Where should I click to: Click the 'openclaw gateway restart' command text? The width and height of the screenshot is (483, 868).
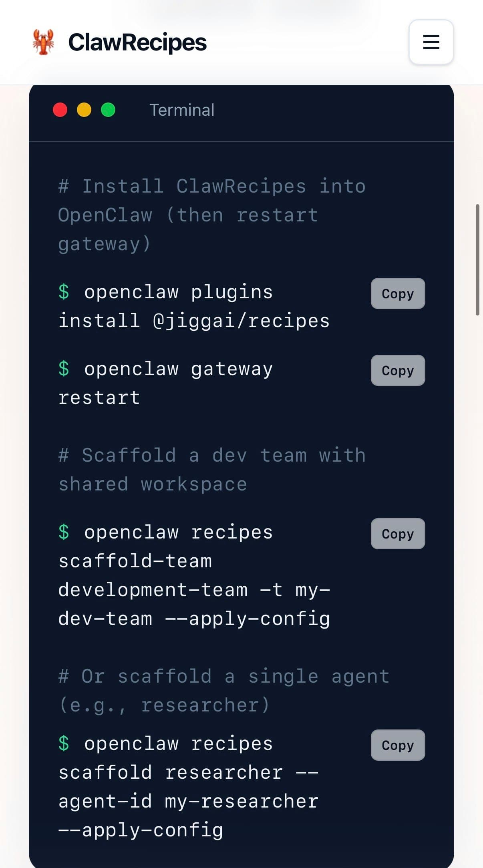[165, 383]
